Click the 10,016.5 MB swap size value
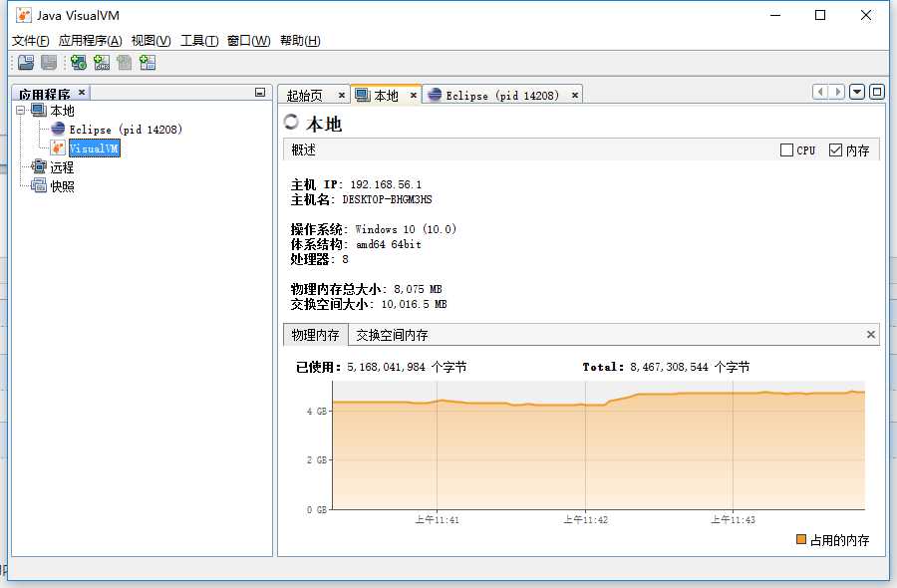This screenshot has height=588, width=897. click(x=415, y=304)
